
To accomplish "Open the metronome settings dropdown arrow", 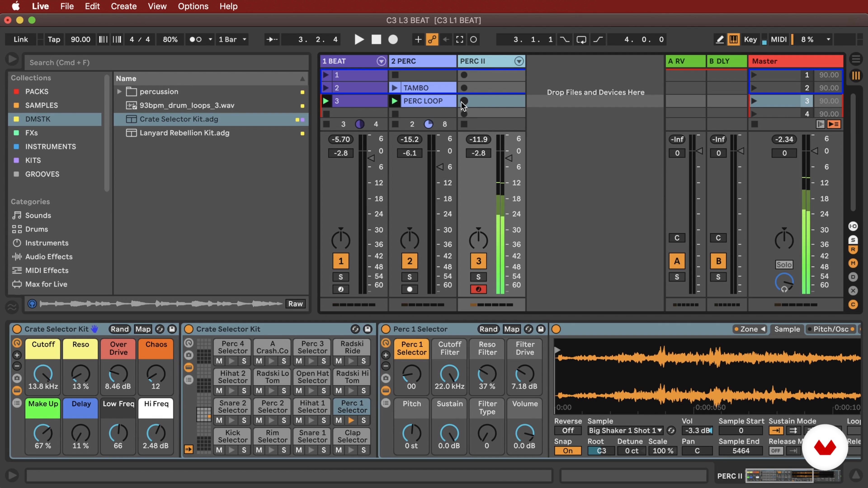I will pyautogui.click(x=210, y=39).
